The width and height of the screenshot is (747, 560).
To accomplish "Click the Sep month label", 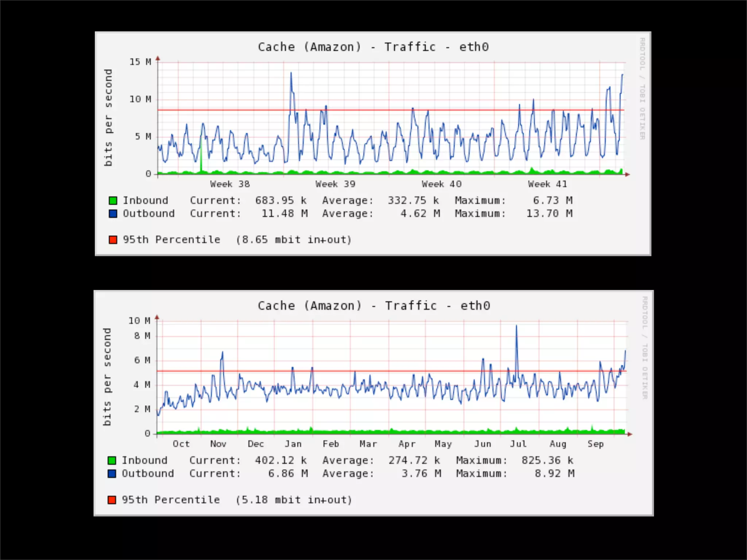I will [595, 444].
